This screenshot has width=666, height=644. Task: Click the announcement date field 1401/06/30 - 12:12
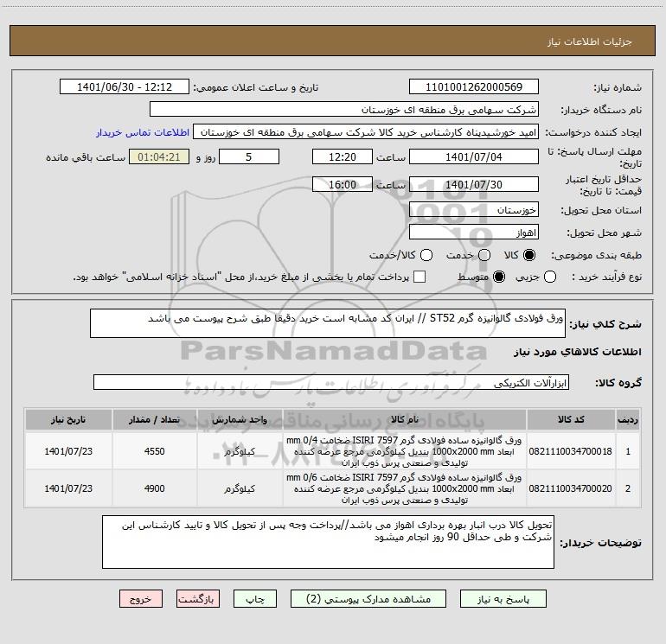pyautogui.click(x=125, y=87)
